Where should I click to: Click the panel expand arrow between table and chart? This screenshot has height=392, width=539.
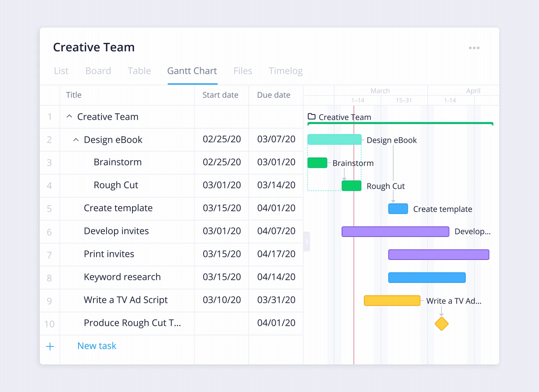tap(307, 242)
